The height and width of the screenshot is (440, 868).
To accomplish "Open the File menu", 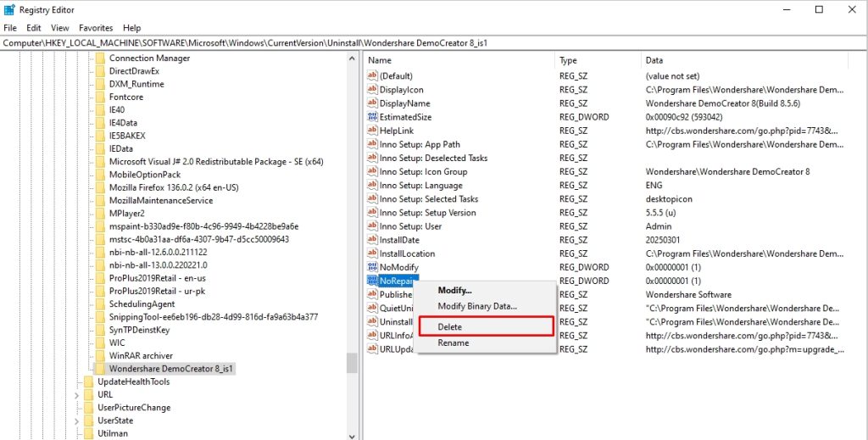I will click(10, 28).
